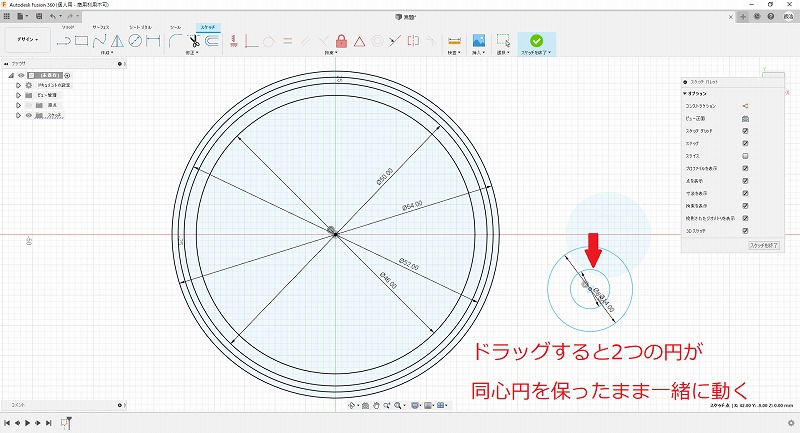This screenshot has width=800, height=433.
Task: Open the Design workspace dropdown
Action: [28, 40]
